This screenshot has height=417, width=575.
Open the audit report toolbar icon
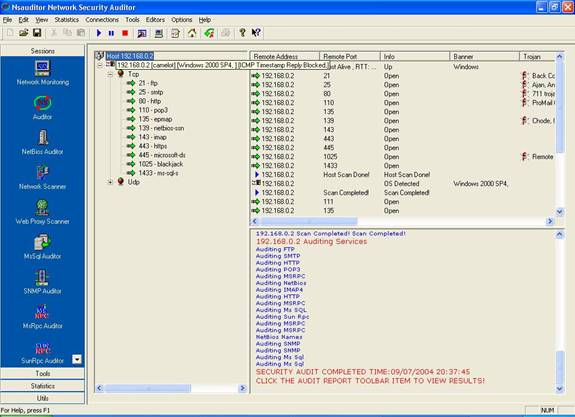coord(175,33)
